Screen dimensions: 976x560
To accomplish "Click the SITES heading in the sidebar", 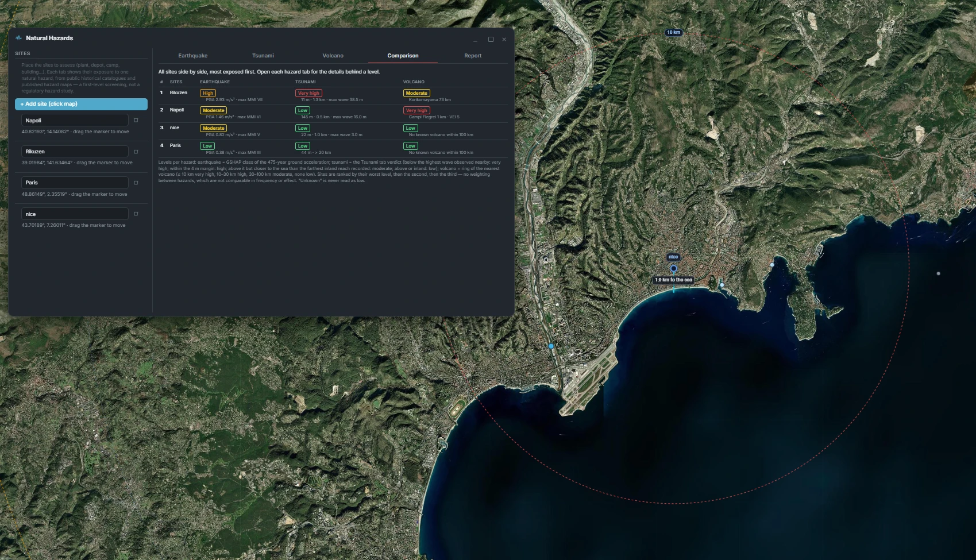I will [x=22, y=53].
